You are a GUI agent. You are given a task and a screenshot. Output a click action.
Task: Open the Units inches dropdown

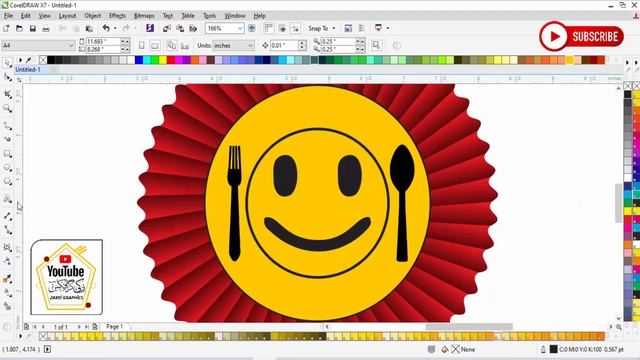[250, 45]
